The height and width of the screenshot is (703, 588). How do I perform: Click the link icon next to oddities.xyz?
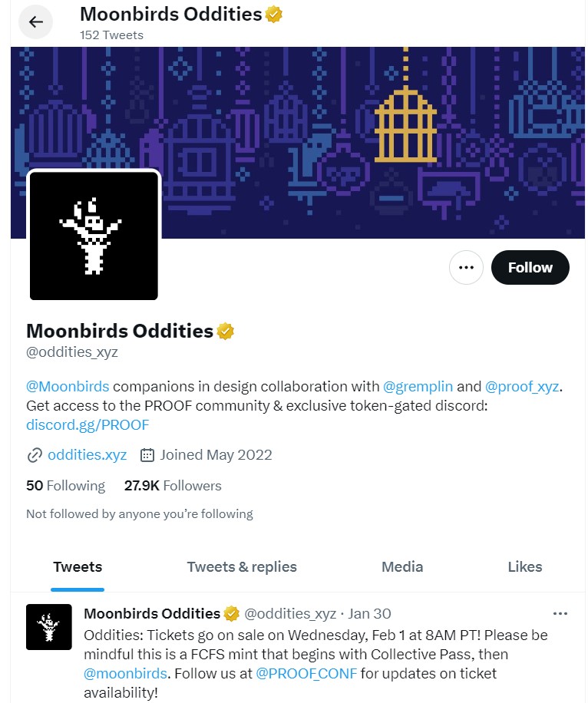click(35, 455)
